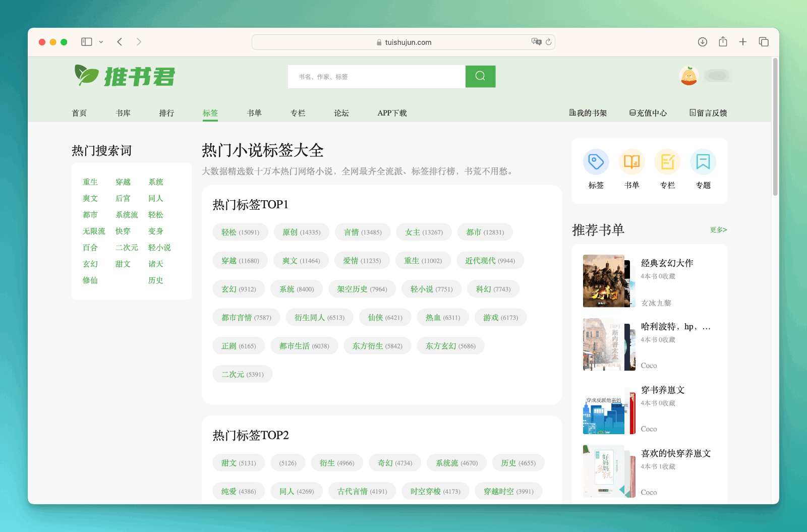Open the APP下载 menu item
This screenshot has width=807, height=532.
tap(392, 113)
